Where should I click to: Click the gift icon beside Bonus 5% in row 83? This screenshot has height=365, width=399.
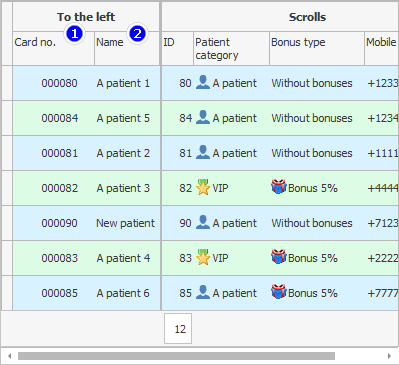tap(279, 257)
